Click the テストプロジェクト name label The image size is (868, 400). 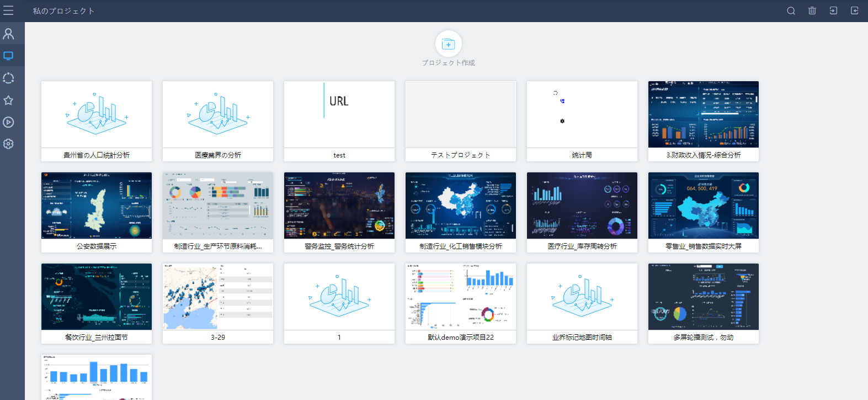click(461, 155)
